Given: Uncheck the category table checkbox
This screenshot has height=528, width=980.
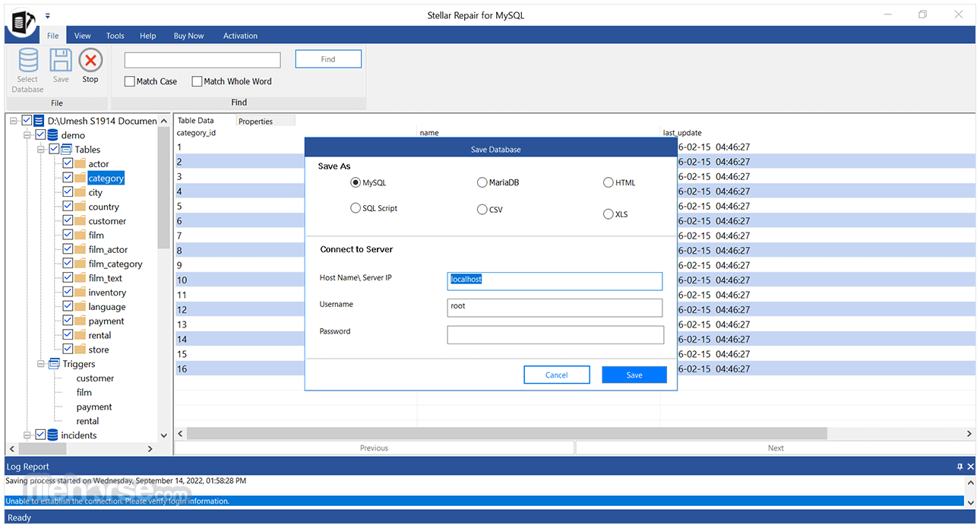Looking at the screenshot, I should coord(68,178).
